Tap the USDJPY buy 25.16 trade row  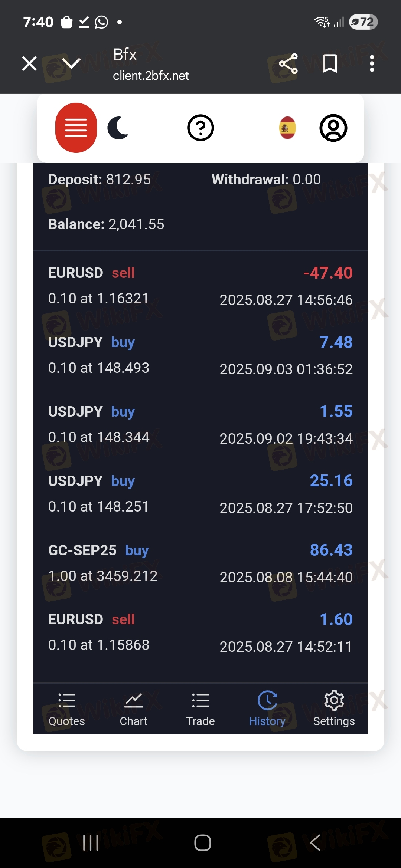coord(200,494)
